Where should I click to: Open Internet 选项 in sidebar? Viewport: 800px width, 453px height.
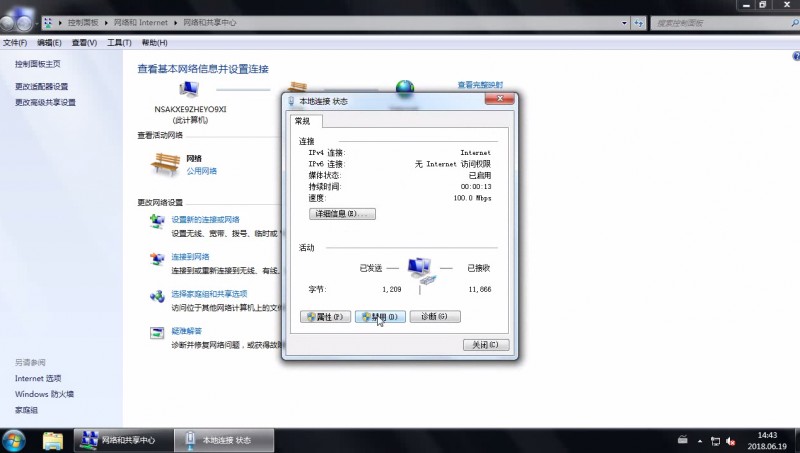(38, 379)
